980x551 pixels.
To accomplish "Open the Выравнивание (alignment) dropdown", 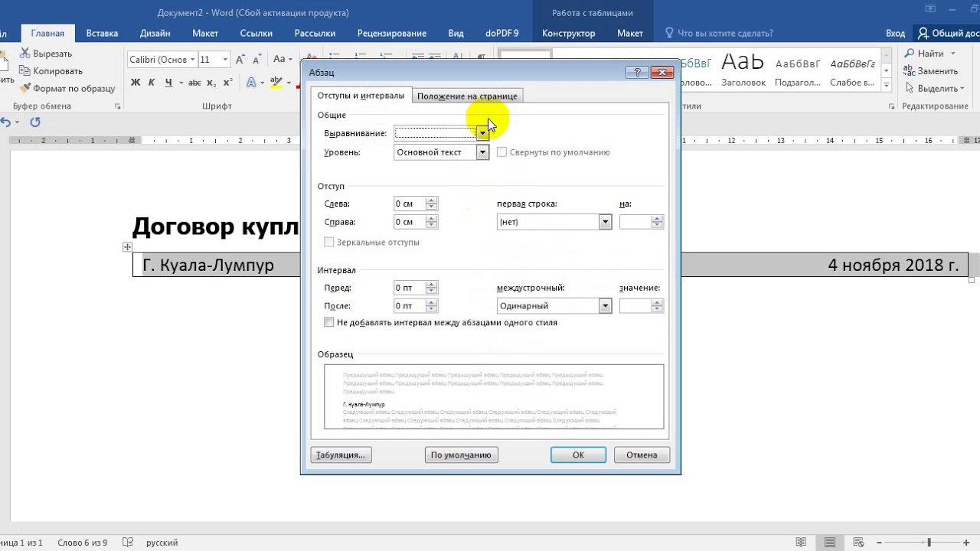I will pos(482,133).
